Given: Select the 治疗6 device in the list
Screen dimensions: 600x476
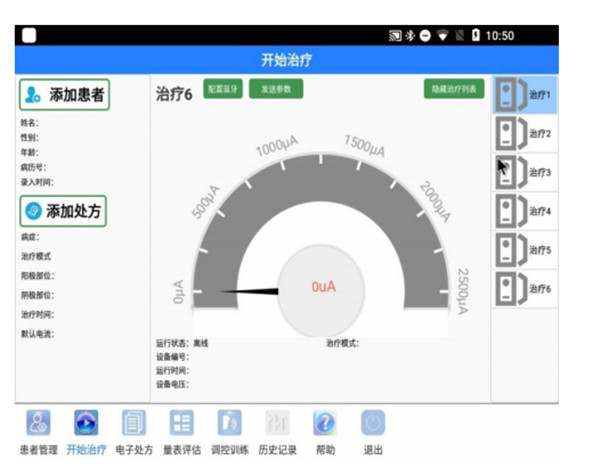Looking at the screenshot, I should pyautogui.click(x=525, y=289).
